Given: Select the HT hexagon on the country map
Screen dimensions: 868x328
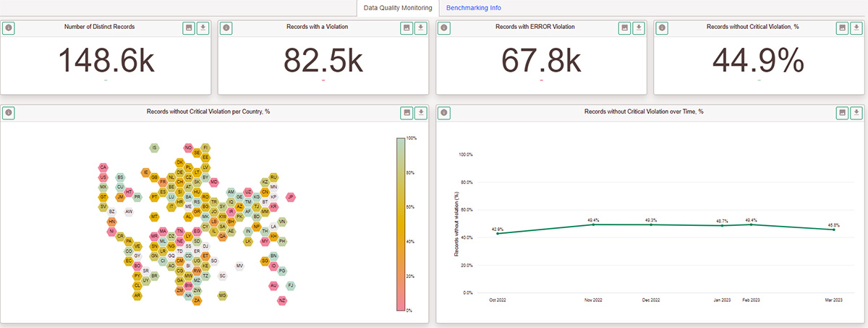Looking at the screenshot, I should (129, 192).
